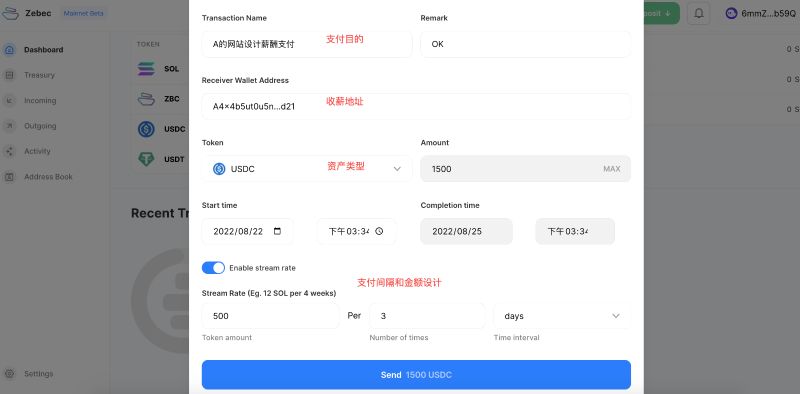The width and height of the screenshot is (800, 394).
Task: Open the Address Book
Action: (x=48, y=177)
